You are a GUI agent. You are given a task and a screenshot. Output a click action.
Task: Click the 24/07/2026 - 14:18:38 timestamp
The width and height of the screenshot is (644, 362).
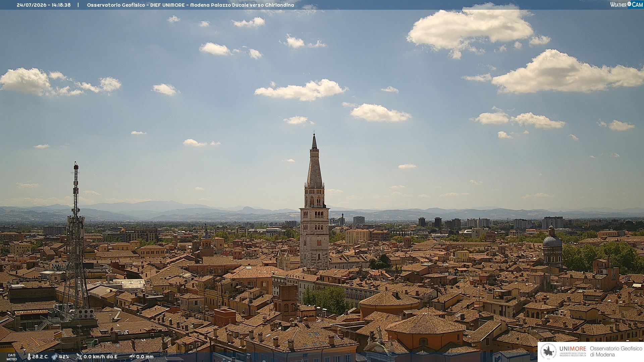[44, 5]
